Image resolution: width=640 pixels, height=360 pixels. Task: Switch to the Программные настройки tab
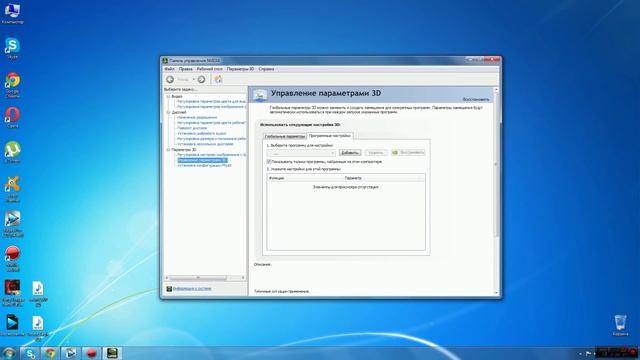tap(330, 136)
